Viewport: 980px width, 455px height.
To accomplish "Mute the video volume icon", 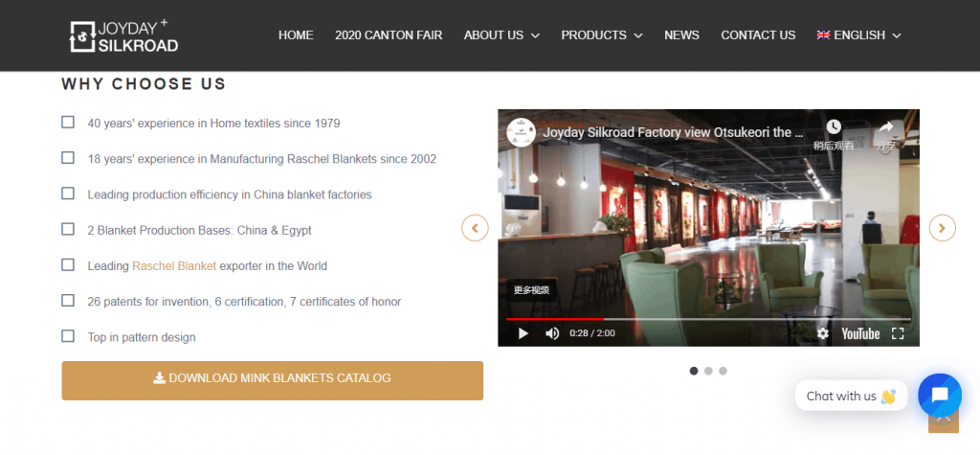I will [552, 333].
